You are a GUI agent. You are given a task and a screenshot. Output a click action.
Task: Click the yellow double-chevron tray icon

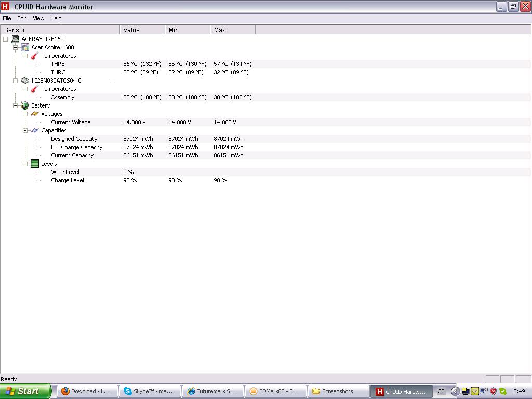pyautogui.click(x=475, y=392)
